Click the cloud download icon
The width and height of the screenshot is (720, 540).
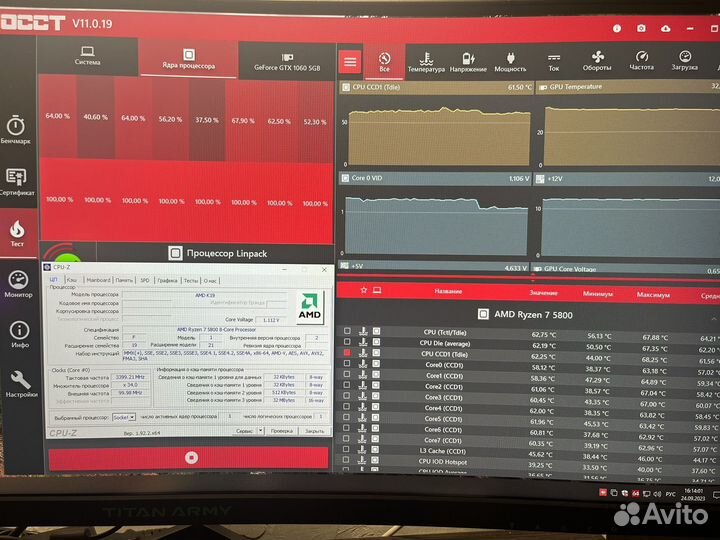(665, 28)
